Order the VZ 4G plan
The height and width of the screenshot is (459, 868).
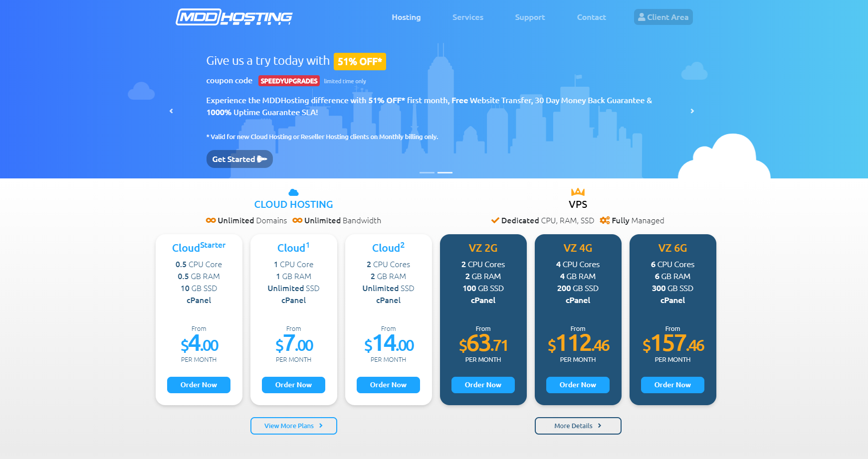pyautogui.click(x=578, y=385)
